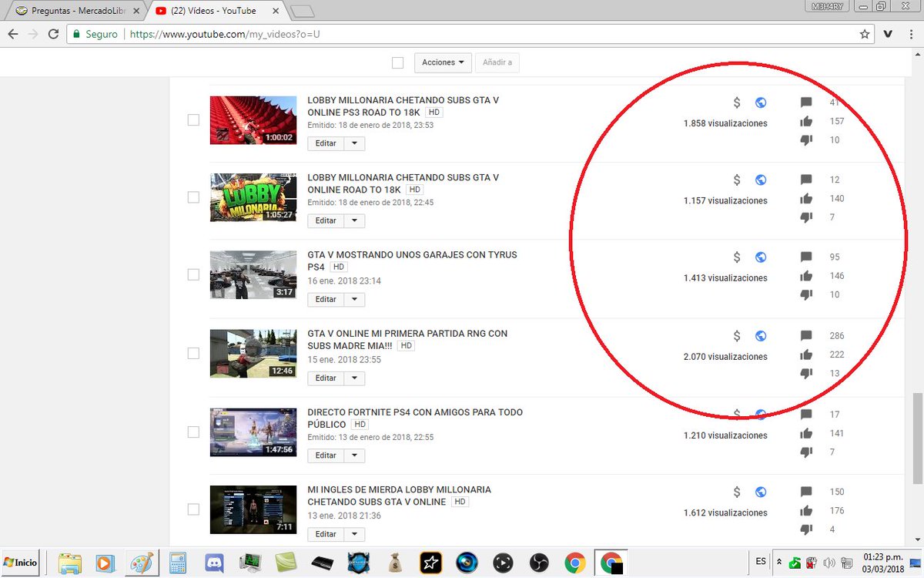The width and height of the screenshot is (924, 578).
Task: Expand Editar arrow for DIRECTO FORTNITE video
Action: point(354,455)
